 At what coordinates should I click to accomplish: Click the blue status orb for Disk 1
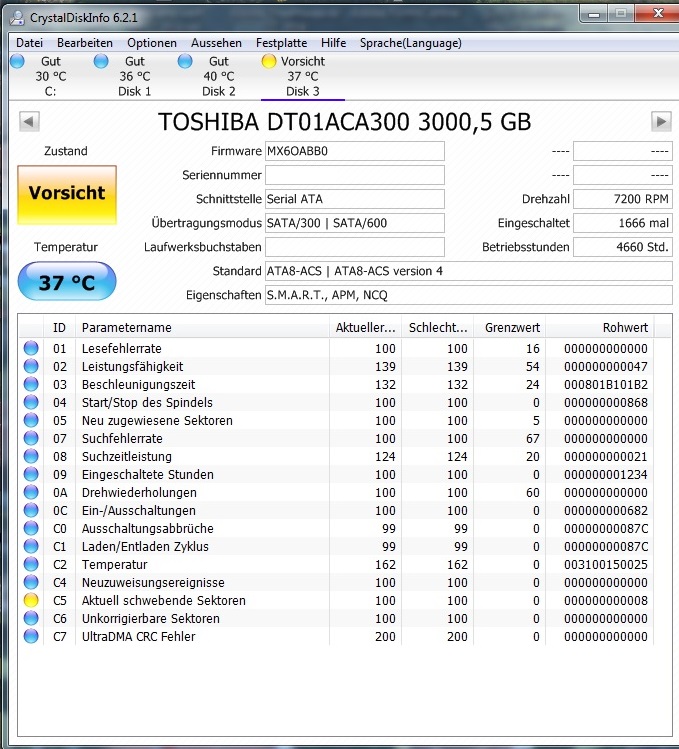coord(101,61)
